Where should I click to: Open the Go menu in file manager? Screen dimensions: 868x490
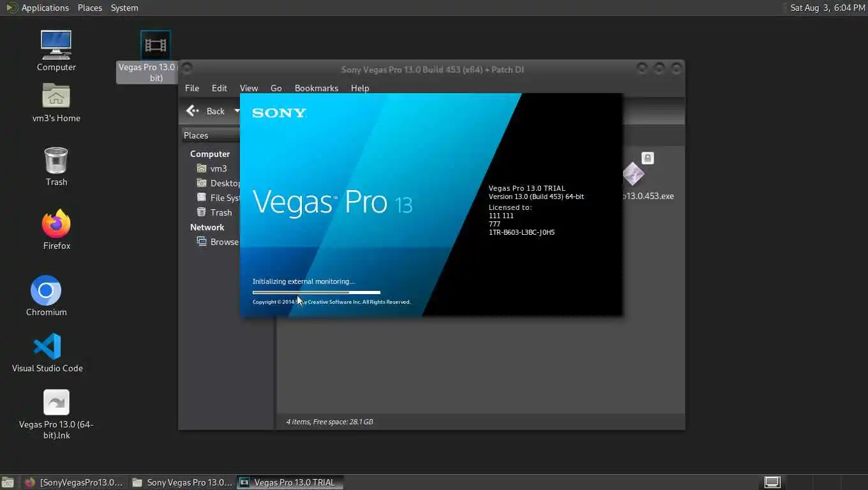point(276,88)
